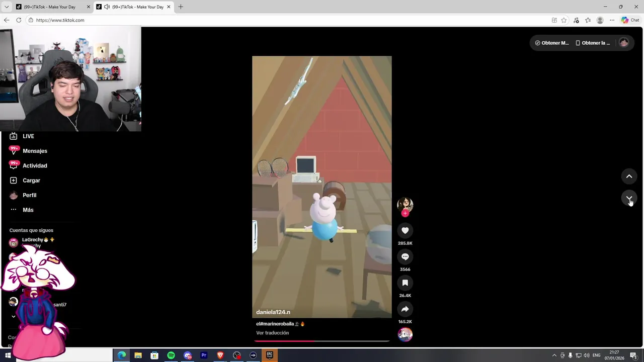Open Spotify from taskbar
644x362 pixels.
pyautogui.click(x=171, y=355)
